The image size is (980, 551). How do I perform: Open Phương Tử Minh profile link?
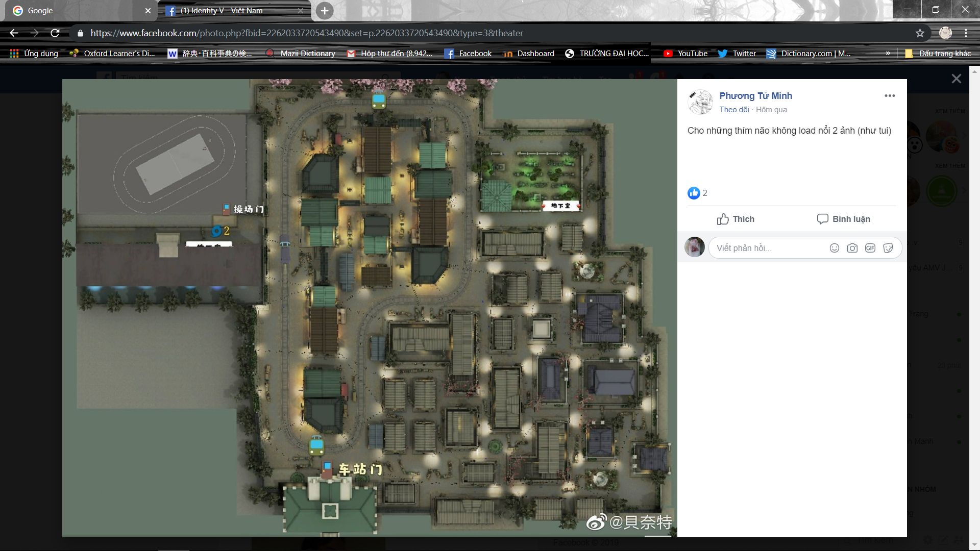click(x=755, y=96)
